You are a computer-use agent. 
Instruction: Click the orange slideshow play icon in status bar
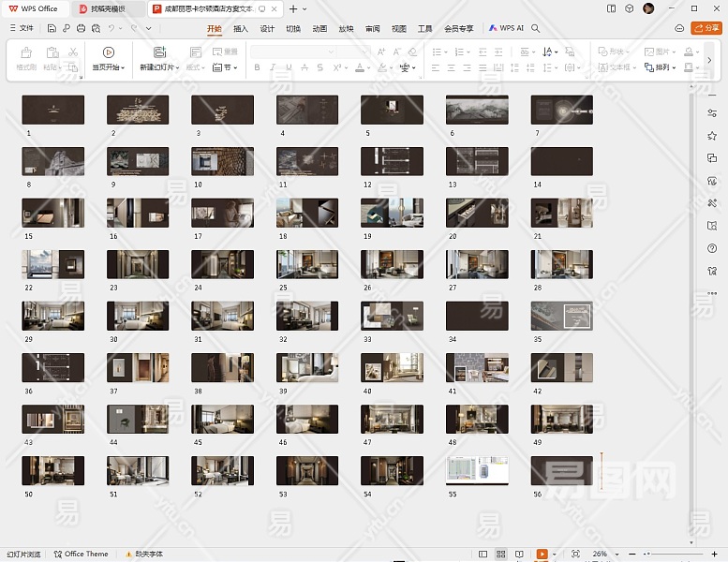(542, 555)
